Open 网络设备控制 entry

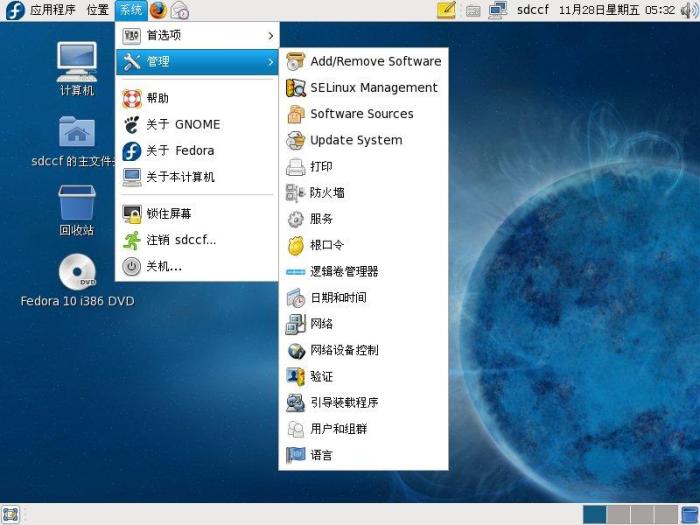[x=363, y=350]
